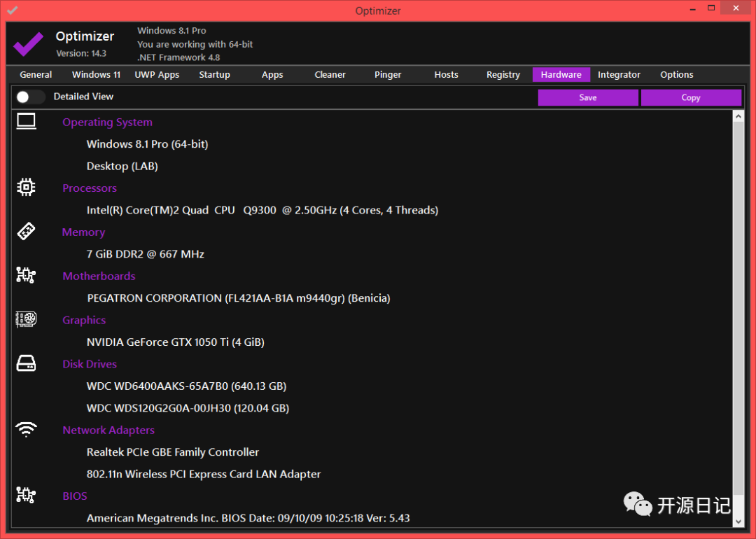Click the NVIDIA GeForce GTX 1050 Ti entry

click(x=176, y=342)
